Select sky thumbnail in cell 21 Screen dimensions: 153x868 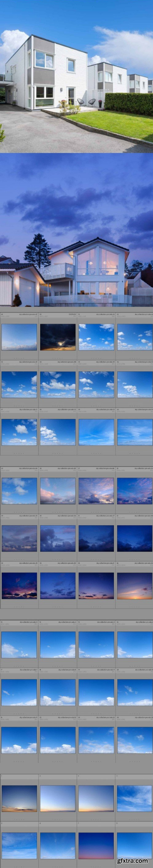19,740
